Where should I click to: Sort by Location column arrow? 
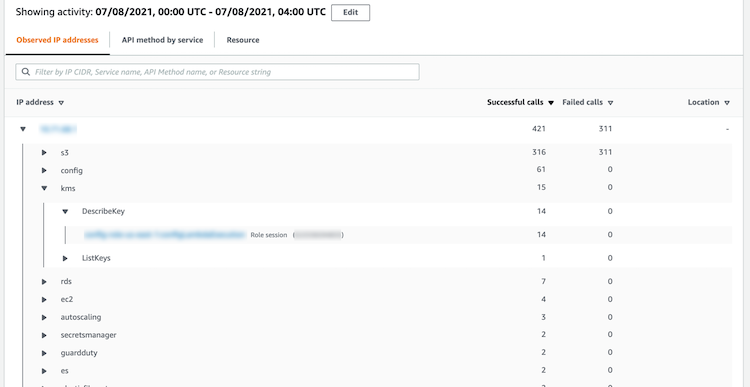[727, 103]
